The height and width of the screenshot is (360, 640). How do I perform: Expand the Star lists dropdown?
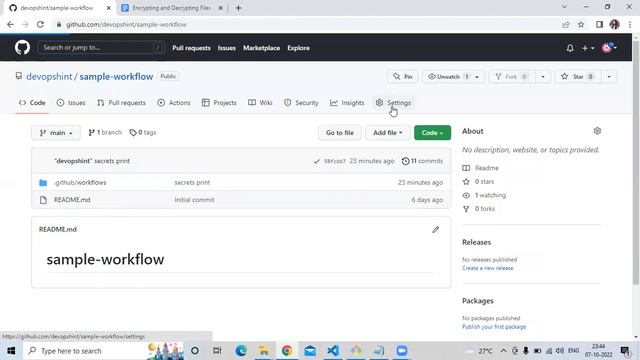click(x=609, y=77)
